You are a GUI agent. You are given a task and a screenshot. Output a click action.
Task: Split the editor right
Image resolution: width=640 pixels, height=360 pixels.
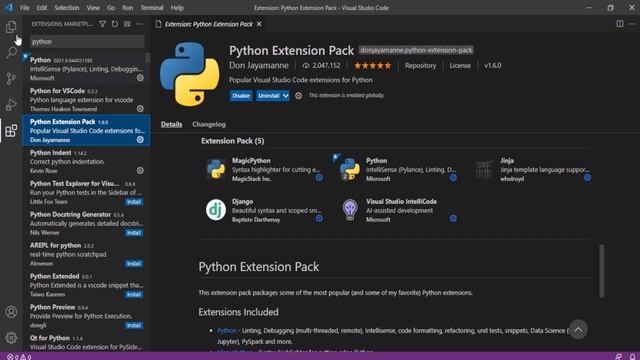point(620,24)
